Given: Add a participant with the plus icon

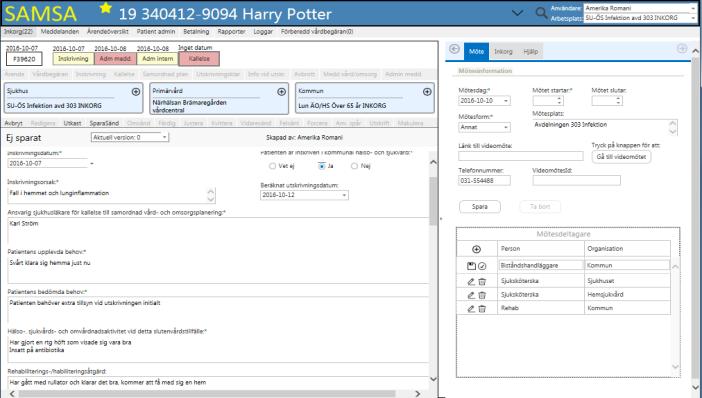Looking at the screenshot, I should [476, 249].
